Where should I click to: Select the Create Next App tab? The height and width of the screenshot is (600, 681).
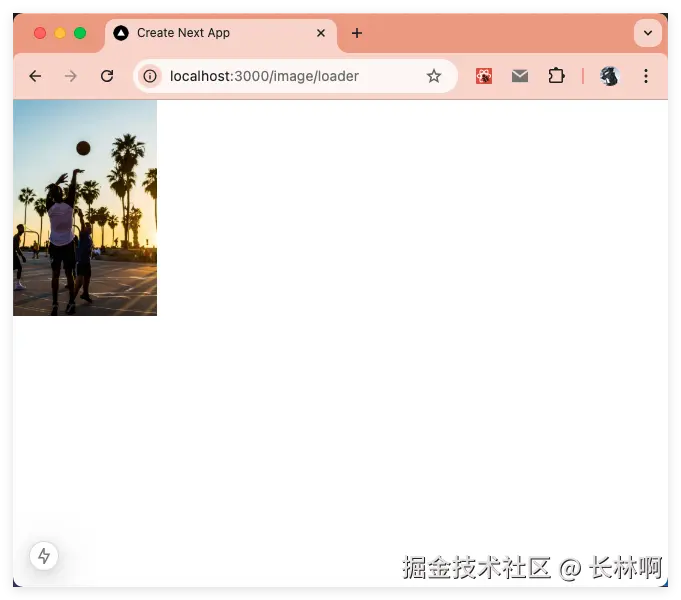click(221, 34)
